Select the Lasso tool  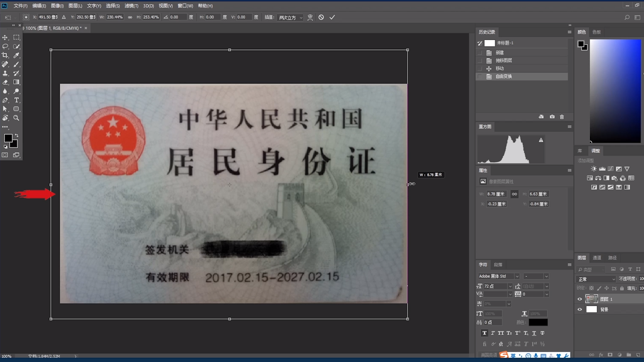click(x=5, y=46)
